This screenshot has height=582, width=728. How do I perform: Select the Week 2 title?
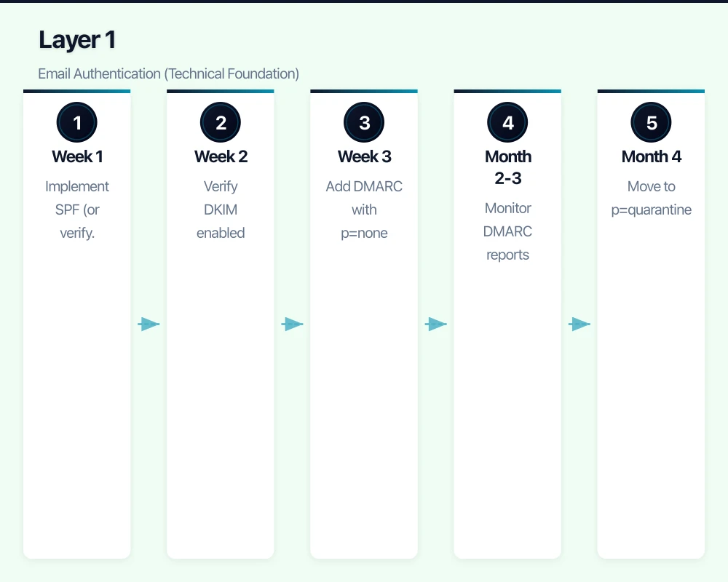pyautogui.click(x=221, y=156)
